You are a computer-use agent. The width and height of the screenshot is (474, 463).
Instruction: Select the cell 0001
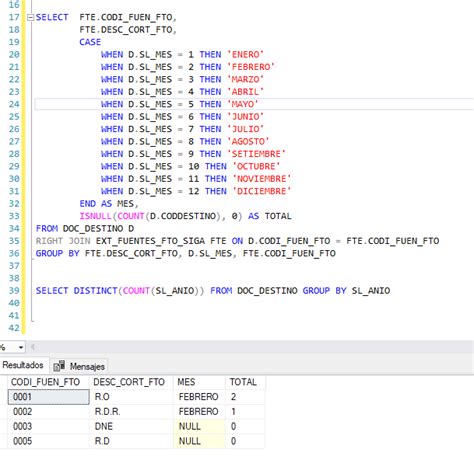49,397
